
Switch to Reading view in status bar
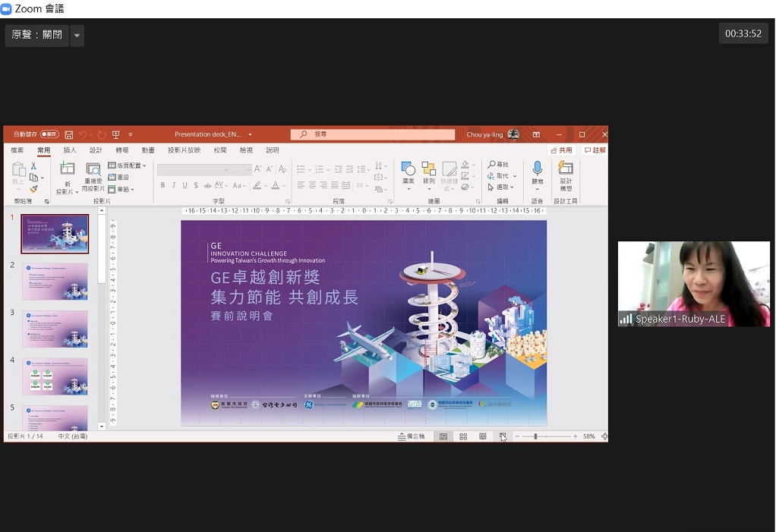pos(482,436)
